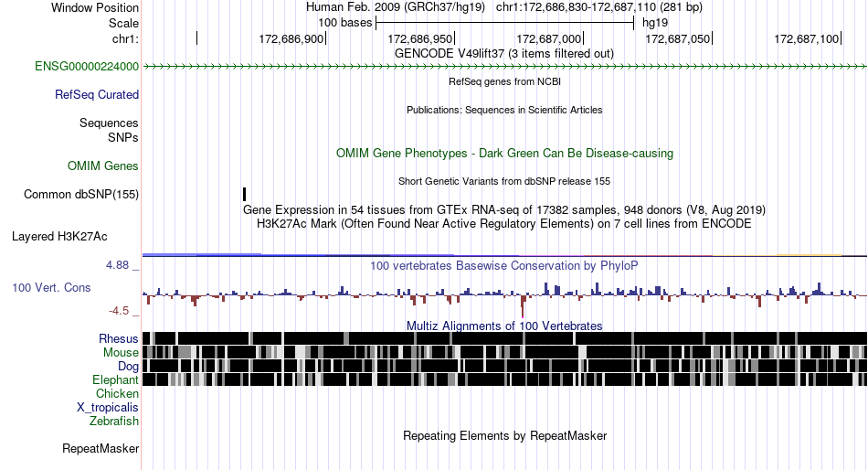This screenshot has width=868, height=470.
Task: Click the Elephant alignment row label
Action: pyautogui.click(x=115, y=380)
